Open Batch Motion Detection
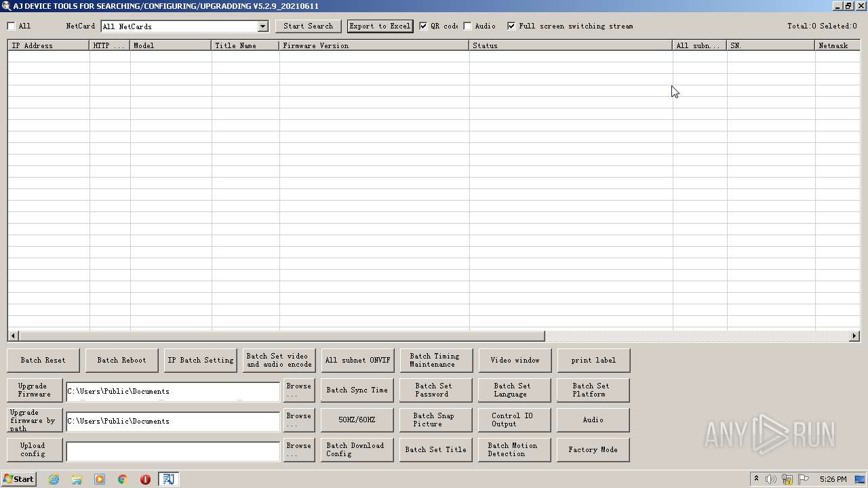Viewport: 868px width, 488px height. [x=515, y=450]
